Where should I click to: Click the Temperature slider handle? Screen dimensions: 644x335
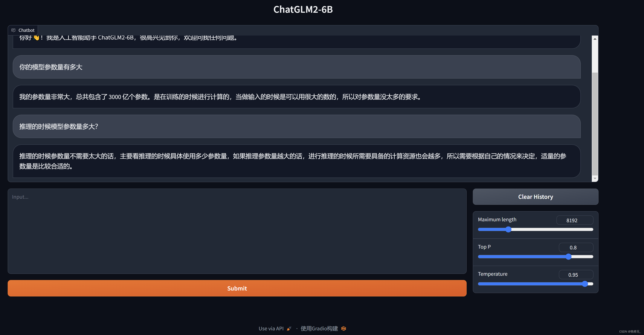(585, 284)
